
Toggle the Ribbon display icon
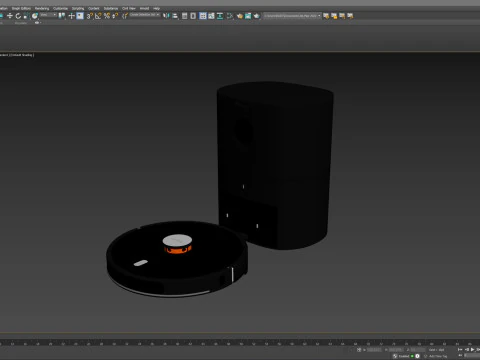coord(203,16)
